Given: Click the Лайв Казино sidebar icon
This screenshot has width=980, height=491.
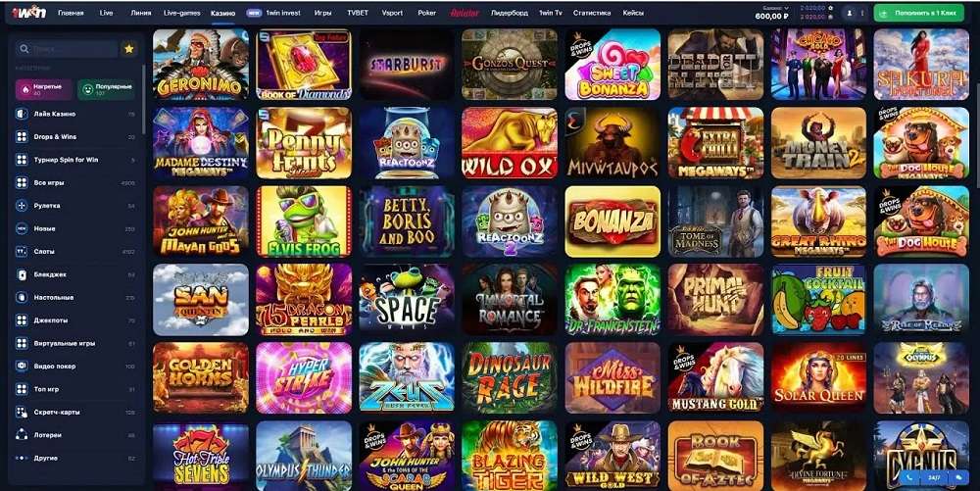Looking at the screenshot, I should tap(22, 115).
